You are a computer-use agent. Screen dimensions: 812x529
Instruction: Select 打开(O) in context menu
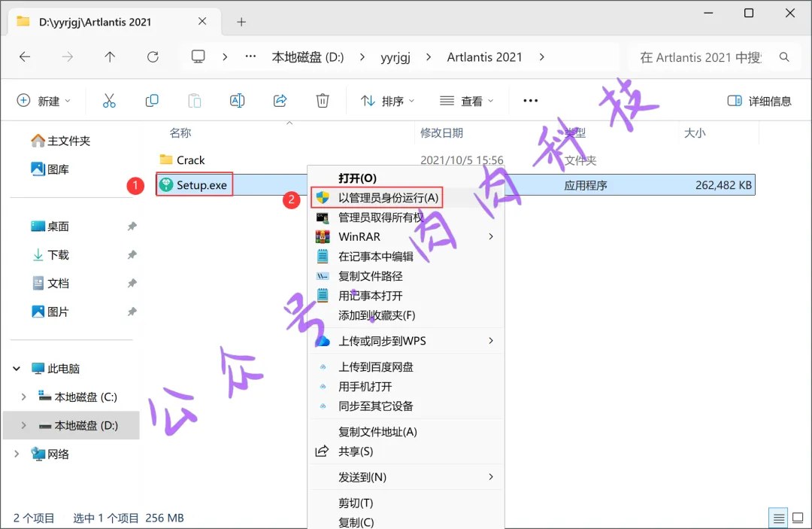[406, 178]
